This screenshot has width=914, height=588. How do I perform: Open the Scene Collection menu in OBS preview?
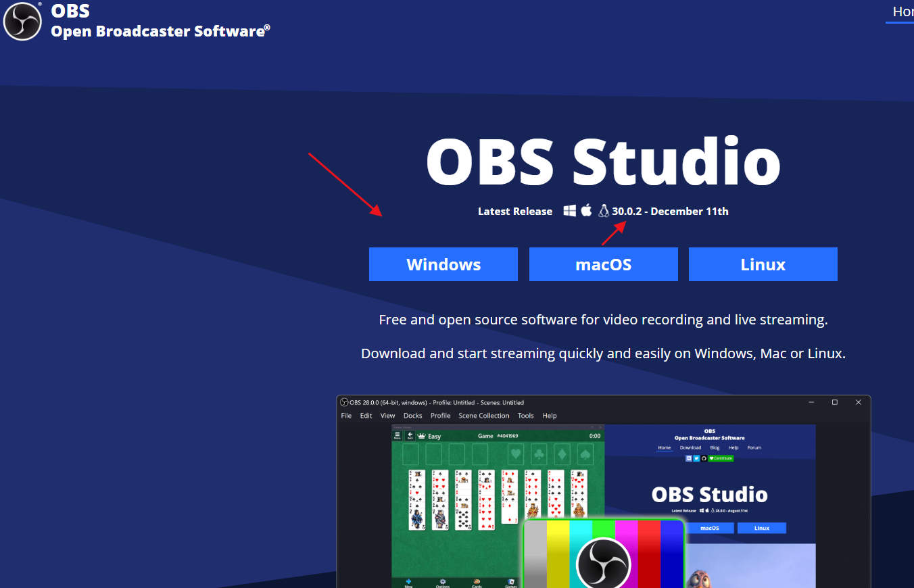(x=483, y=416)
